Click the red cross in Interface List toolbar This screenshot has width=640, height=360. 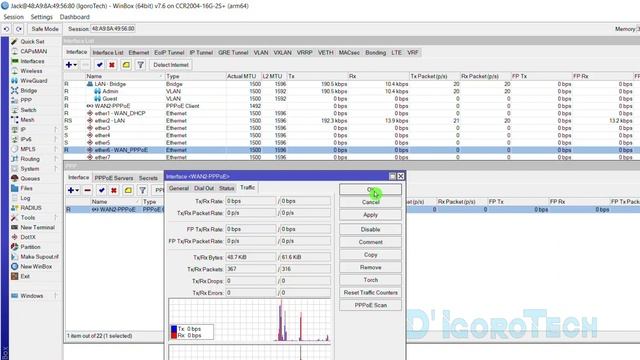(x=112, y=65)
